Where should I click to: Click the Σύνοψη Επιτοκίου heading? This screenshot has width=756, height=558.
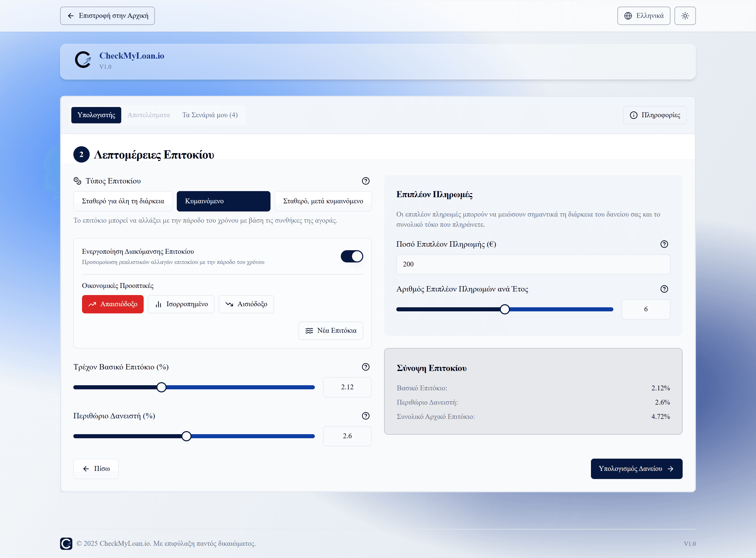pyautogui.click(x=431, y=368)
